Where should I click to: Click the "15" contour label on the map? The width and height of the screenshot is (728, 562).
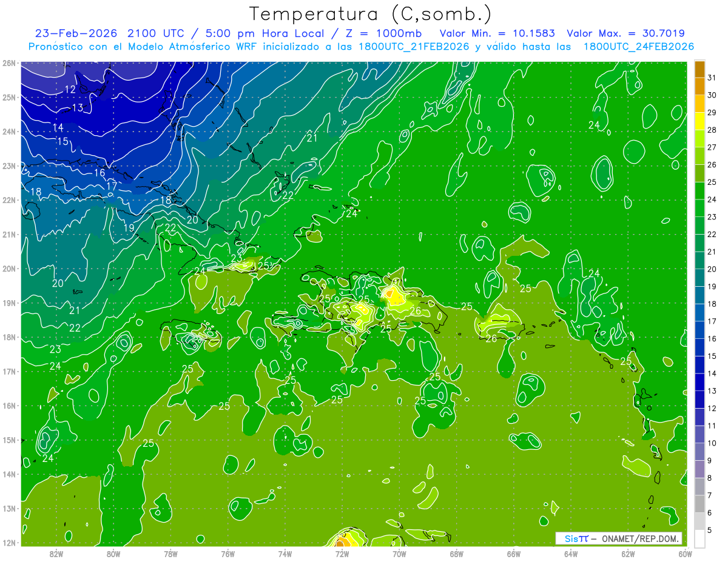62,141
